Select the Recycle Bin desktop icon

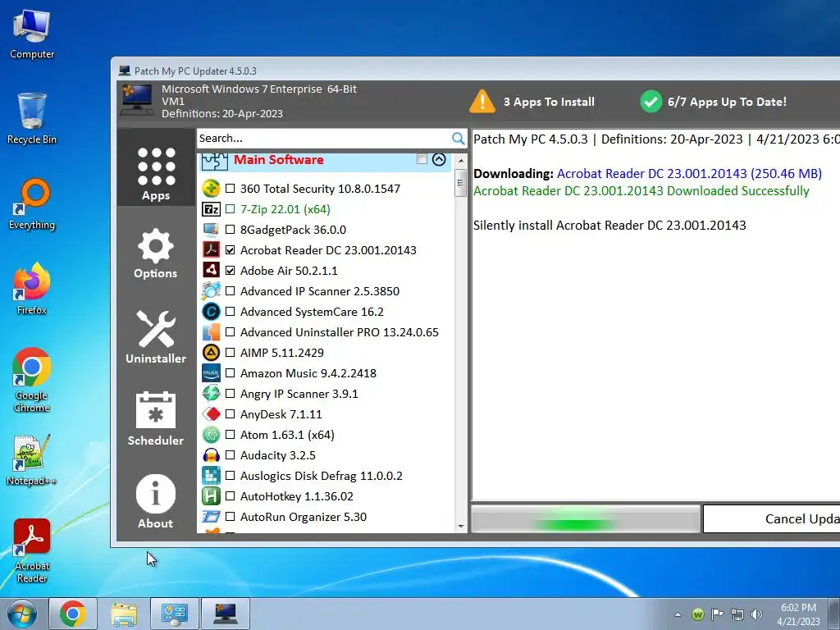[x=32, y=118]
